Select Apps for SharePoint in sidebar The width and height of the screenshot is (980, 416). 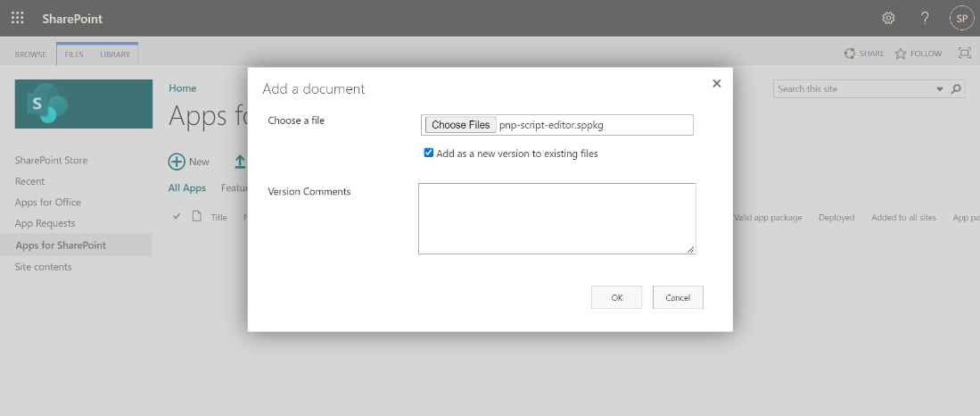(x=77, y=245)
